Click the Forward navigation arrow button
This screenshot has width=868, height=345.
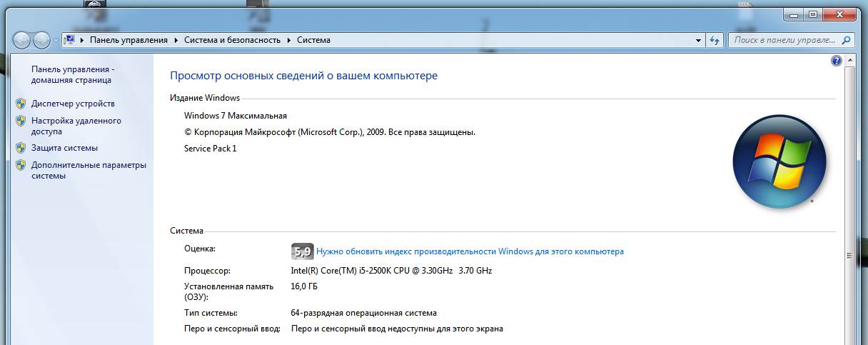point(42,40)
